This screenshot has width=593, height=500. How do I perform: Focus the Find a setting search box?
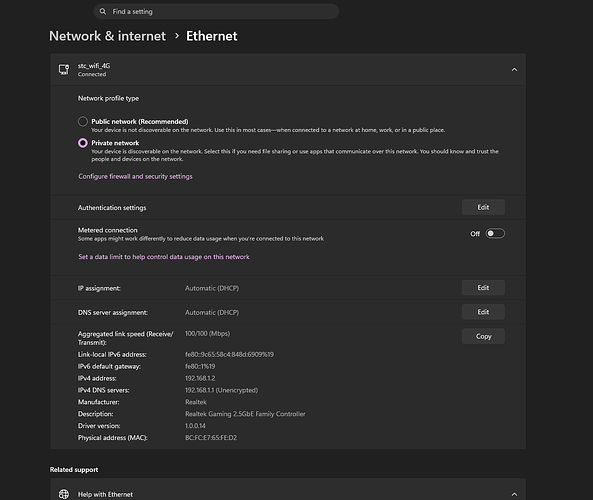216,11
